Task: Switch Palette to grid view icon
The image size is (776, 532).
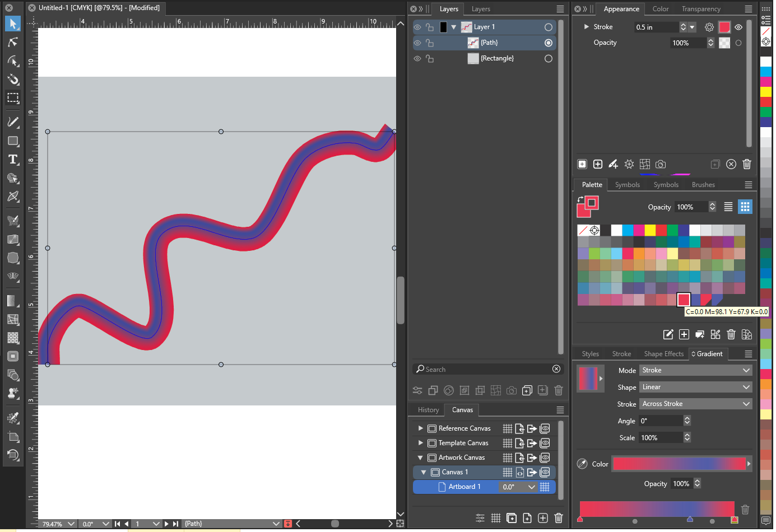Action: click(x=745, y=207)
